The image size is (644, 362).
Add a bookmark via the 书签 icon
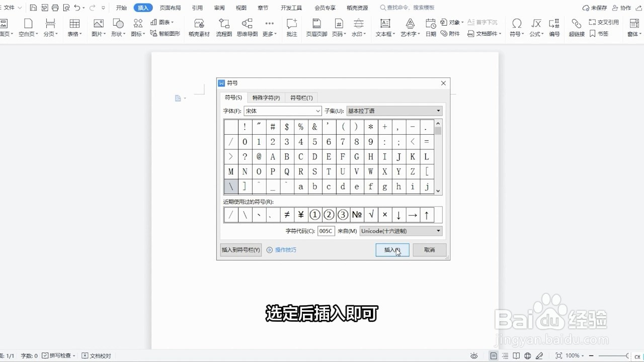tap(599, 34)
